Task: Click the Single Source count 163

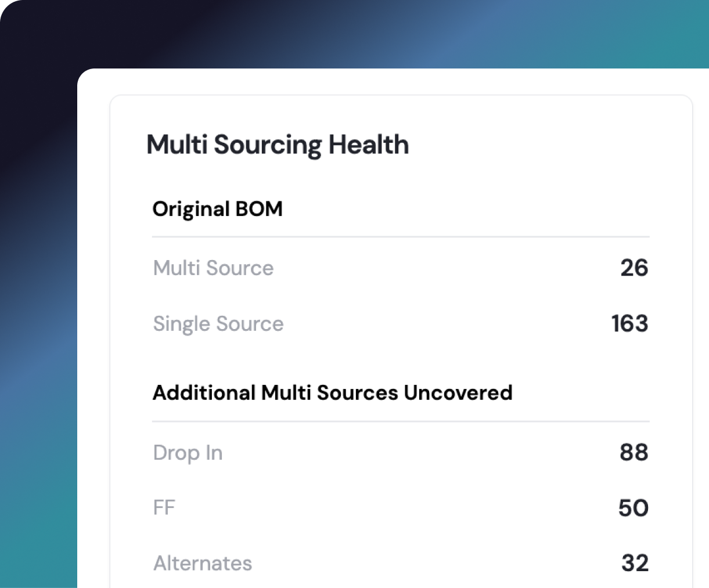Action: click(630, 323)
